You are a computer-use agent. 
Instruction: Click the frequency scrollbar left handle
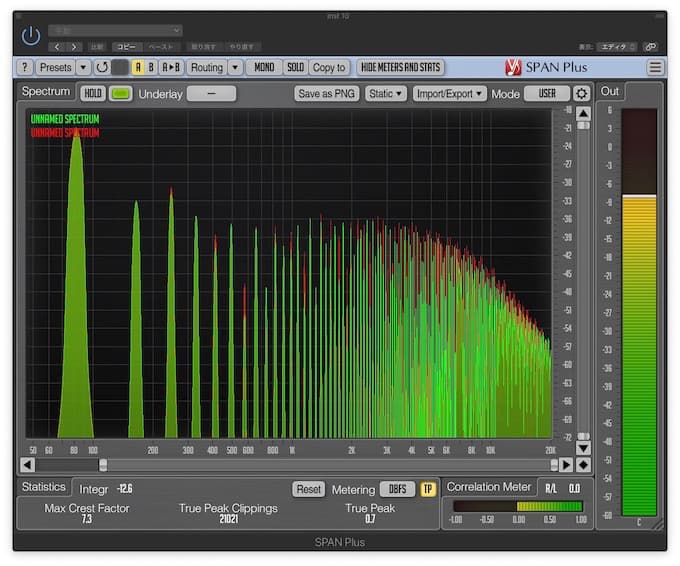click(x=103, y=465)
